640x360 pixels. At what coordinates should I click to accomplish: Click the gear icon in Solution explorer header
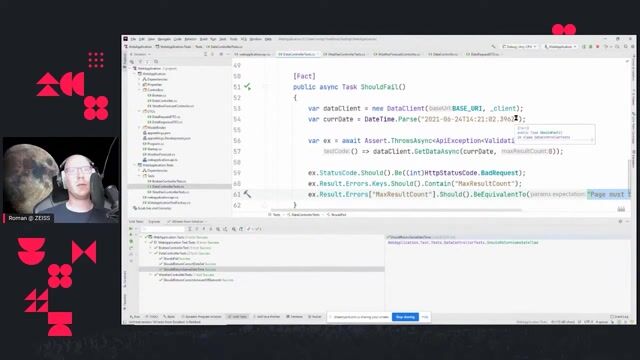click(x=221, y=54)
